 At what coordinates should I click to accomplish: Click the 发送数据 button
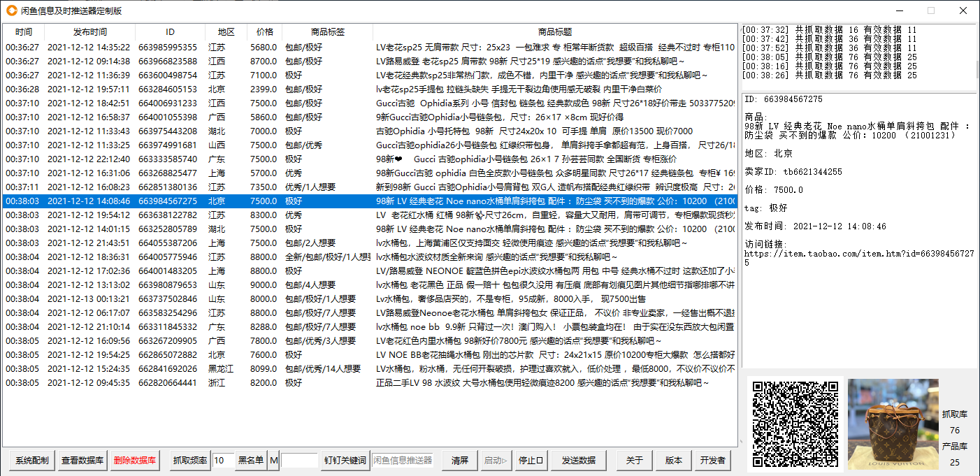(x=579, y=461)
